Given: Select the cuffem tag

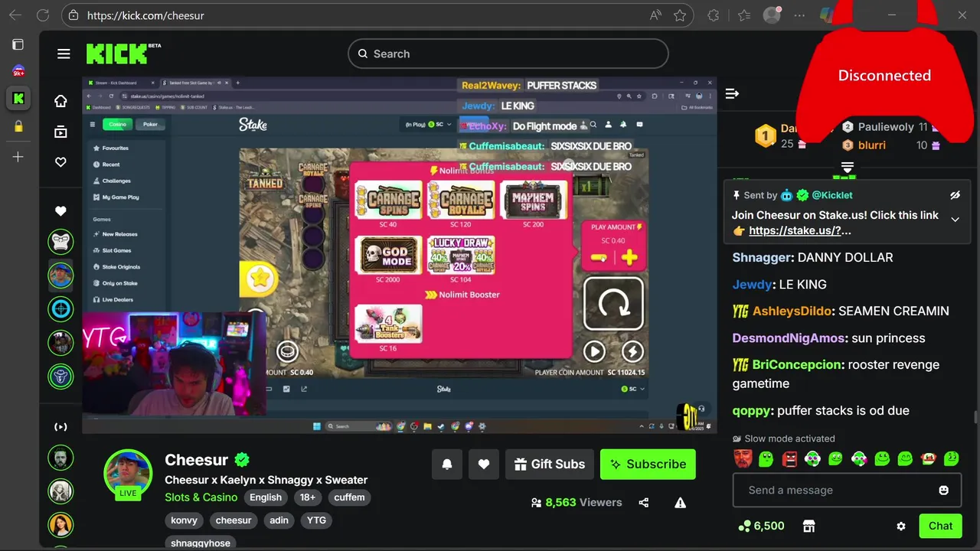Looking at the screenshot, I should [349, 497].
